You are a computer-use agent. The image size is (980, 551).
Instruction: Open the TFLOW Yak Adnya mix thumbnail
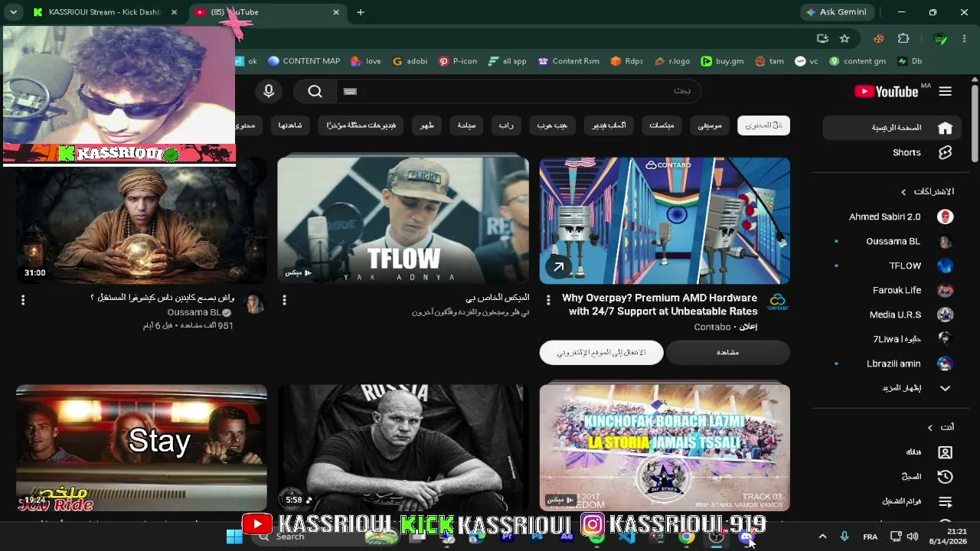(x=403, y=220)
